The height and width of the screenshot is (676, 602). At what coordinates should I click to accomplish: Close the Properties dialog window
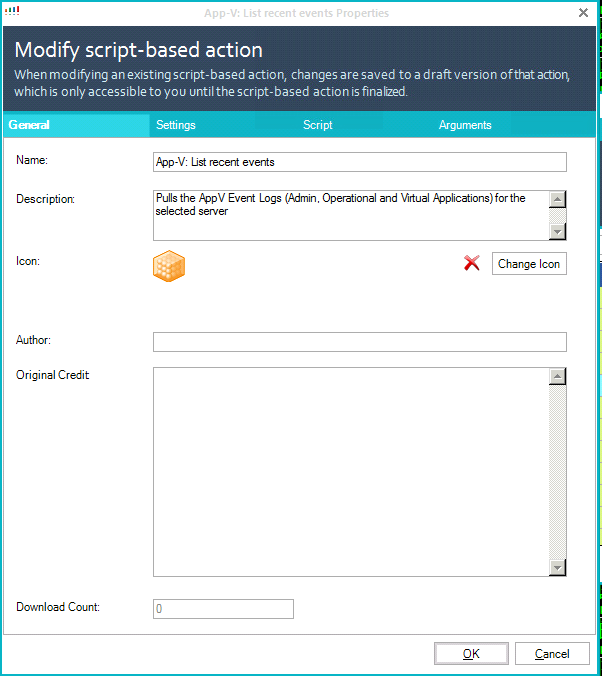(x=583, y=13)
